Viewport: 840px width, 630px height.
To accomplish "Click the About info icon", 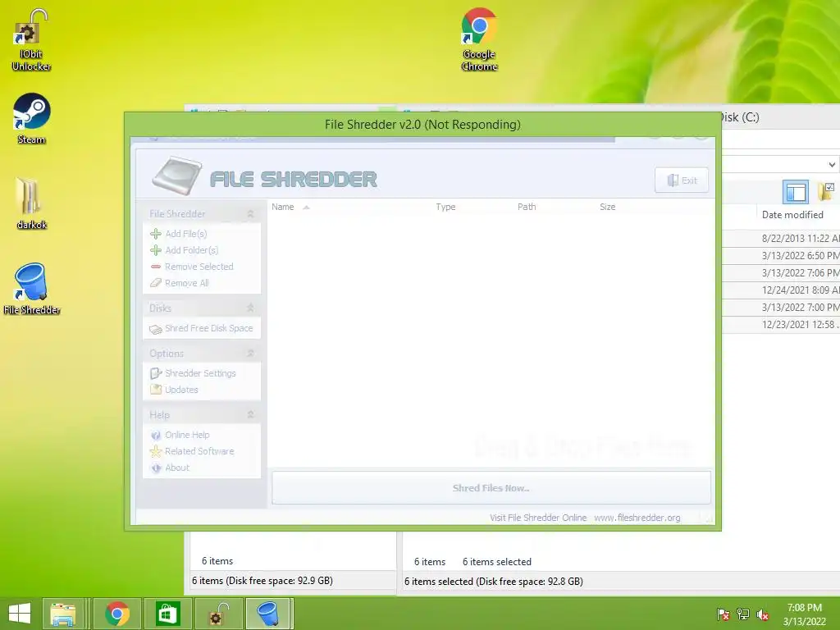I will pos(156,468).
